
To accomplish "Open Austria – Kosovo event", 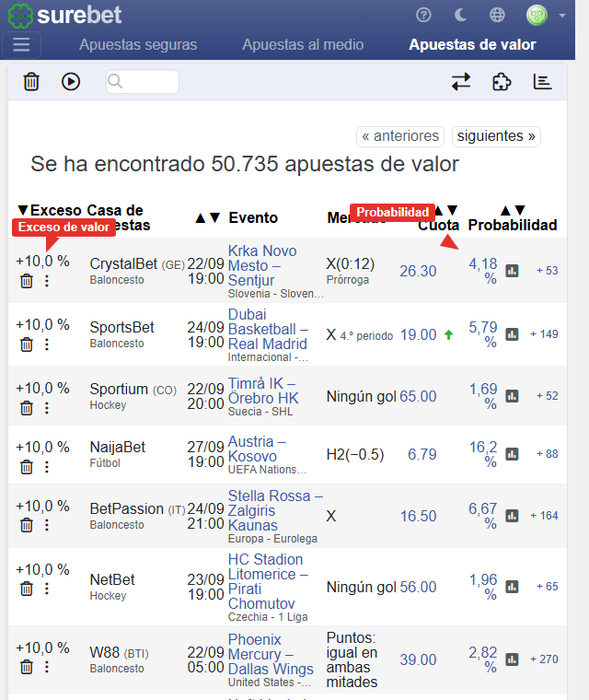I will [257, 449].
